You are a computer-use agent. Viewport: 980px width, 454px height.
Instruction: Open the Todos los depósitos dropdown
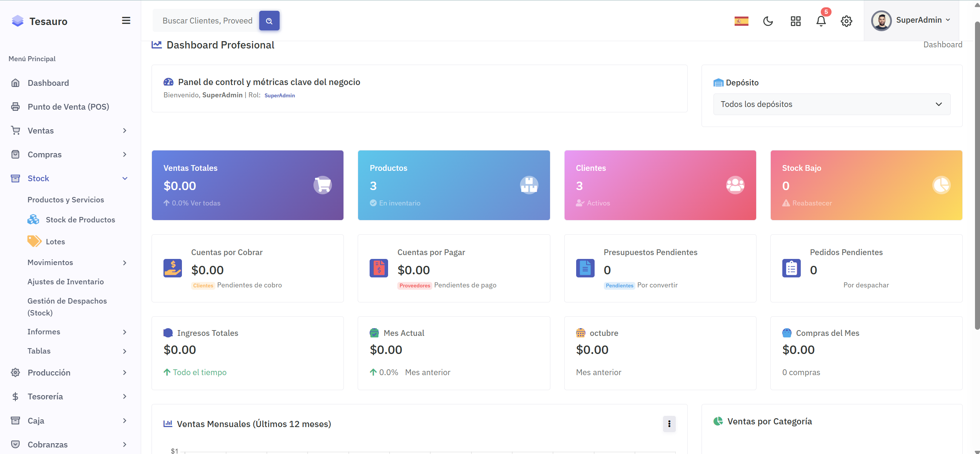832,104
